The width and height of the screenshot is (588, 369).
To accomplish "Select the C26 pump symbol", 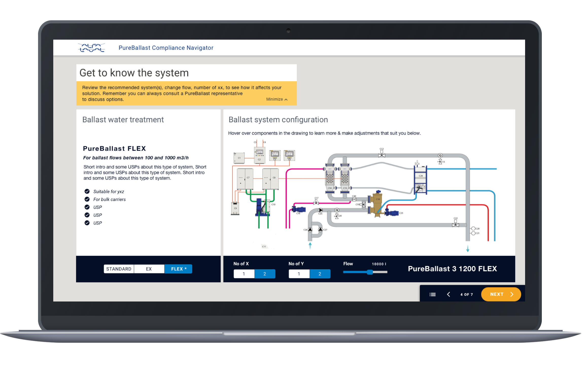I will (x=310, y=230).
